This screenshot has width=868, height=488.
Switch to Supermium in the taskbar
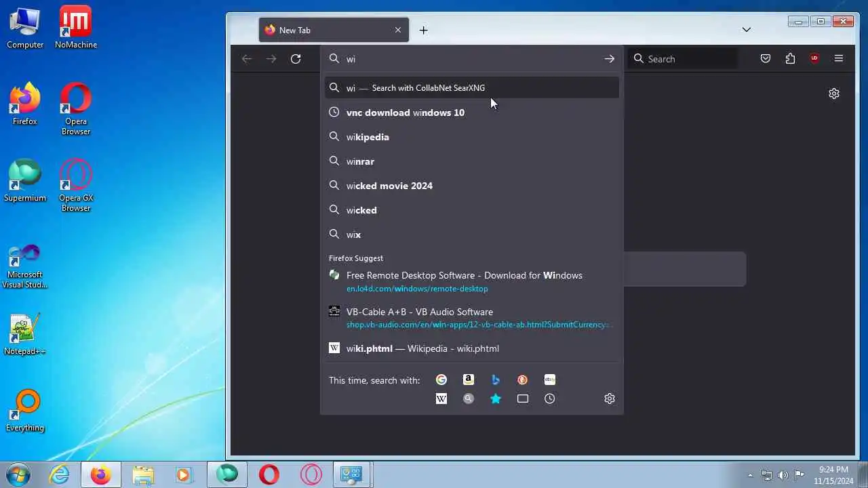point(227,474)
